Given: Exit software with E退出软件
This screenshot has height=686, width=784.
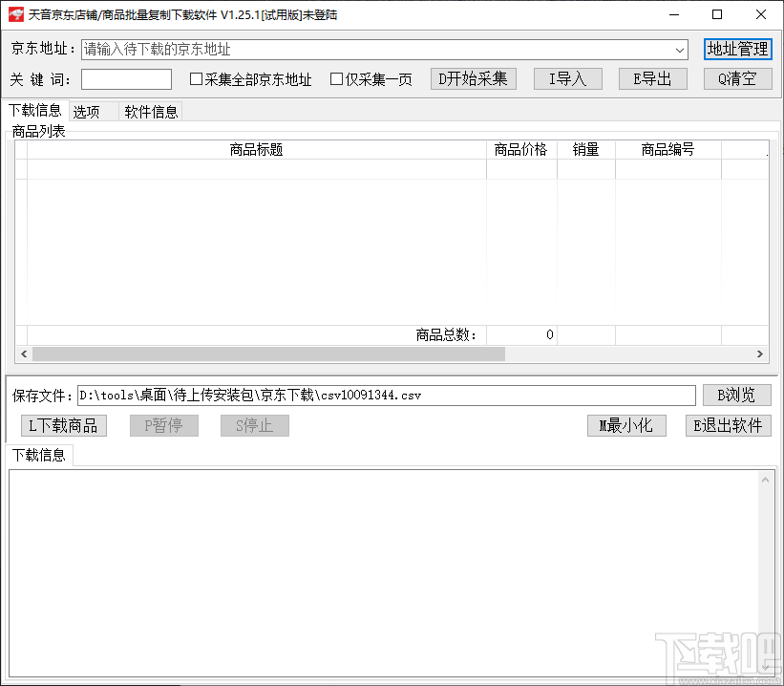Looking at the screenshot, I should click(728, 425).
